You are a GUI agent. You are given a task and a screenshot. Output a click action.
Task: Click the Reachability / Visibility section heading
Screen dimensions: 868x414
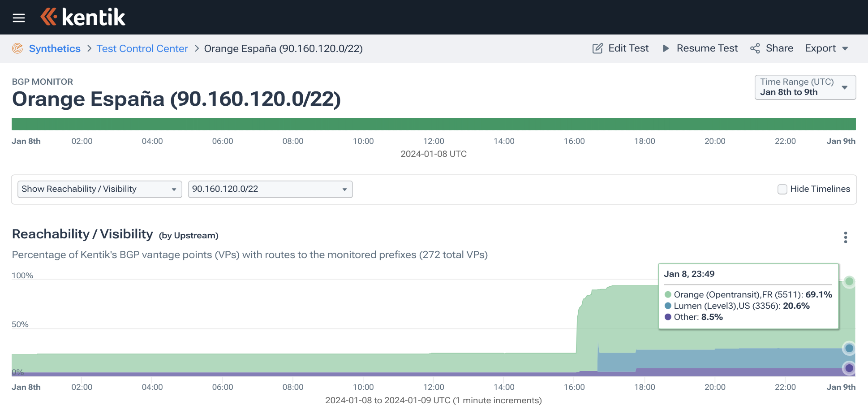coord(82,234)
